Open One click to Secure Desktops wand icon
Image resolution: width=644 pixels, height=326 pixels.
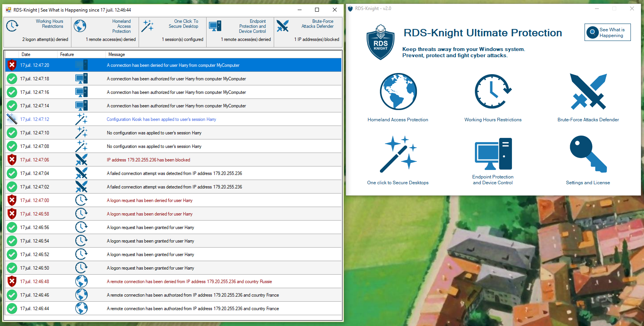click(x=398, y=155)
